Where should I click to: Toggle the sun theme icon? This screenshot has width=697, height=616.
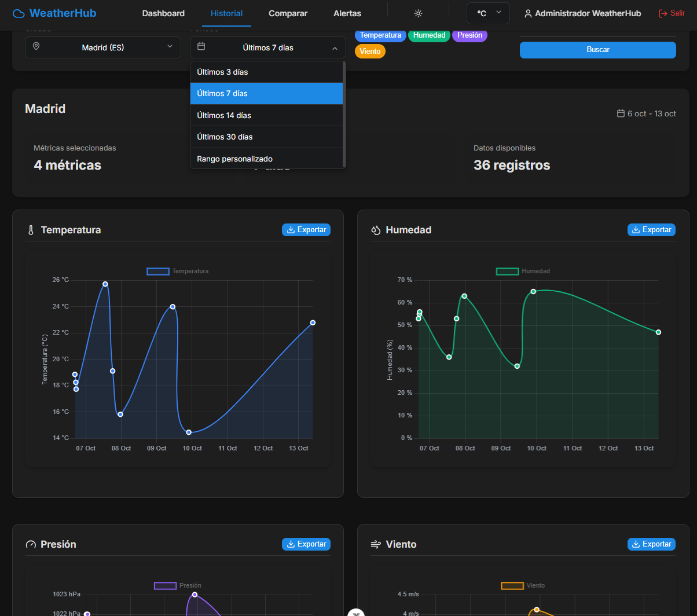coord(418,13)
